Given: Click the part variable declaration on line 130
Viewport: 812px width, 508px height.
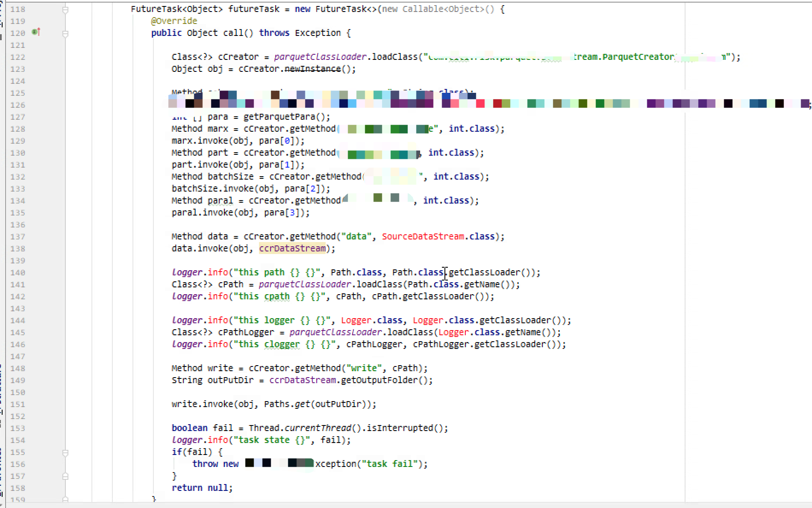Looking at the screenshot, I should point(218,153).
